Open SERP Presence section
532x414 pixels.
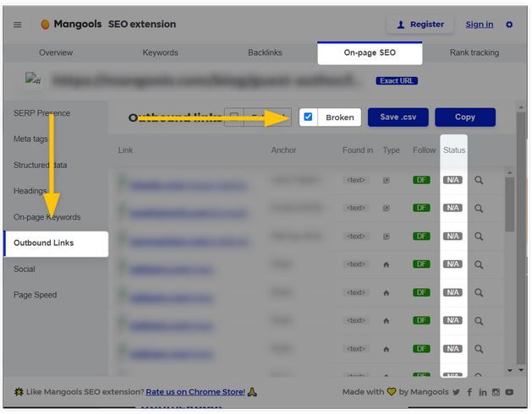41,113
